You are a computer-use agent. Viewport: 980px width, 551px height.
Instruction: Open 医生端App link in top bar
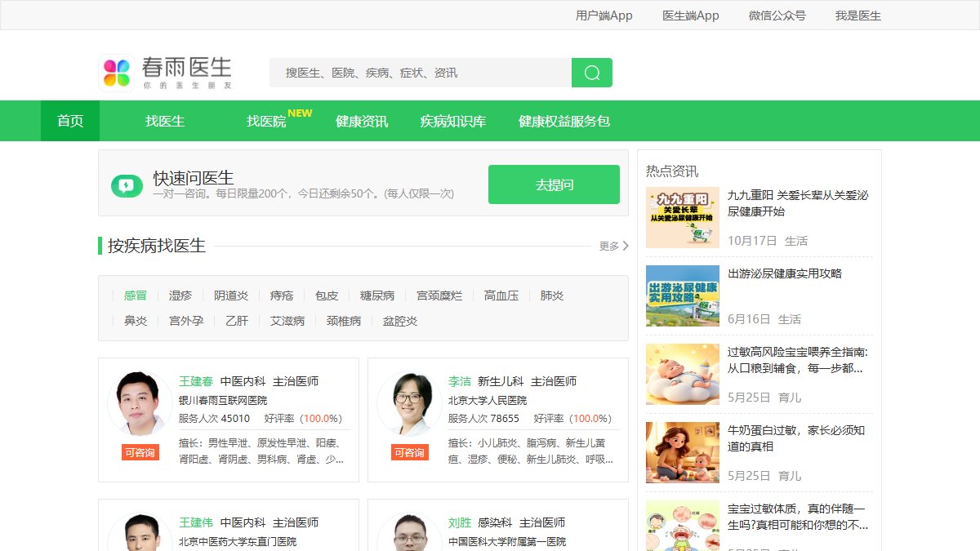(691, 16)
